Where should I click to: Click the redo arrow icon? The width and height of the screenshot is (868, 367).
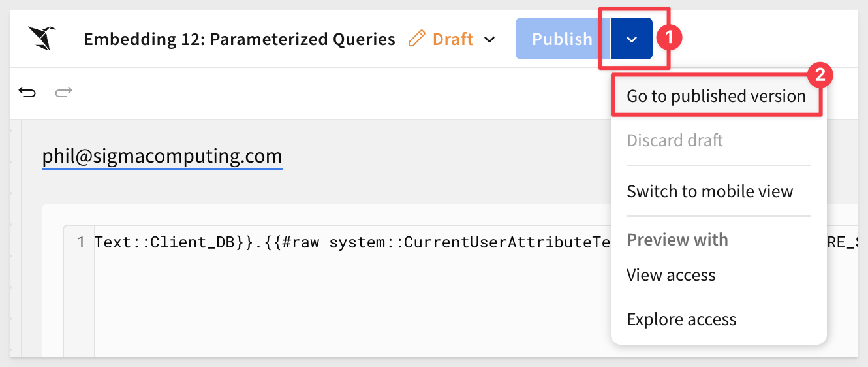(63, 92)
